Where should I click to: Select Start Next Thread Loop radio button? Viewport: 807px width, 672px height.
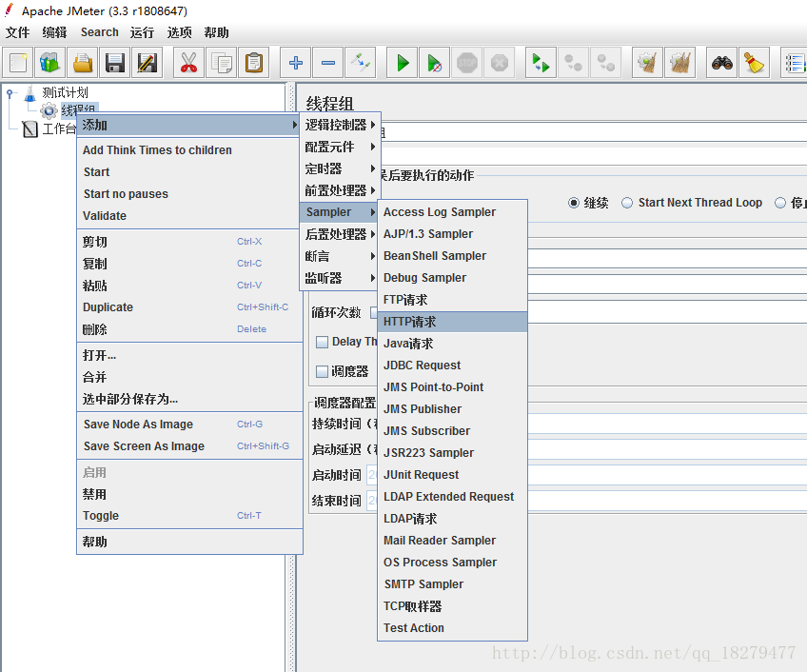tap(627, 203)
